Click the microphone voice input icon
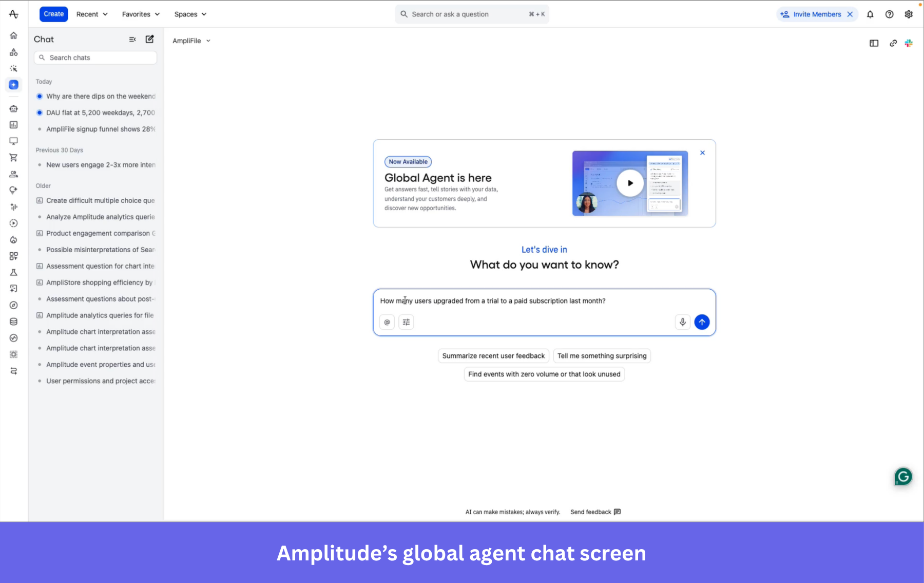The height and width of the screenshot is (583, 924). pyautogui.click(x=683, y=322)
